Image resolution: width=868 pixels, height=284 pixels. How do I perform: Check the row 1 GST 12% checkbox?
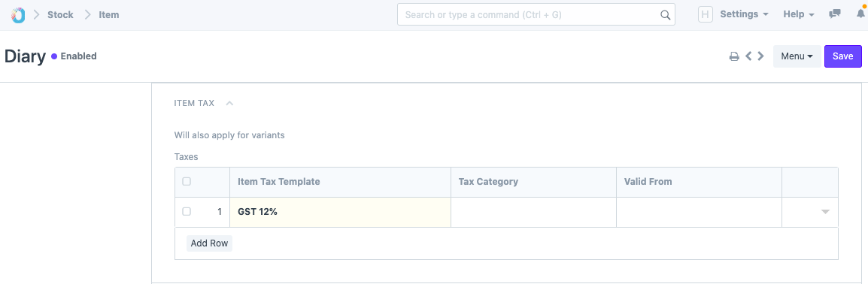(x=187, y=211)
